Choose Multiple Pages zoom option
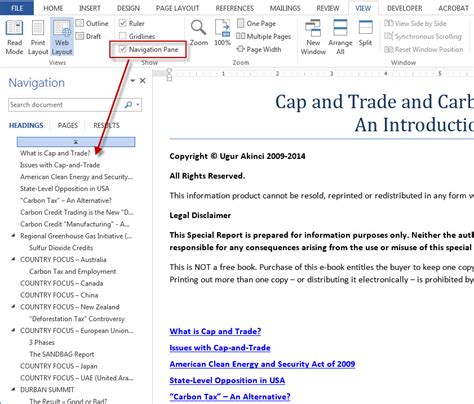474x404 pixels. click(263, 36)
